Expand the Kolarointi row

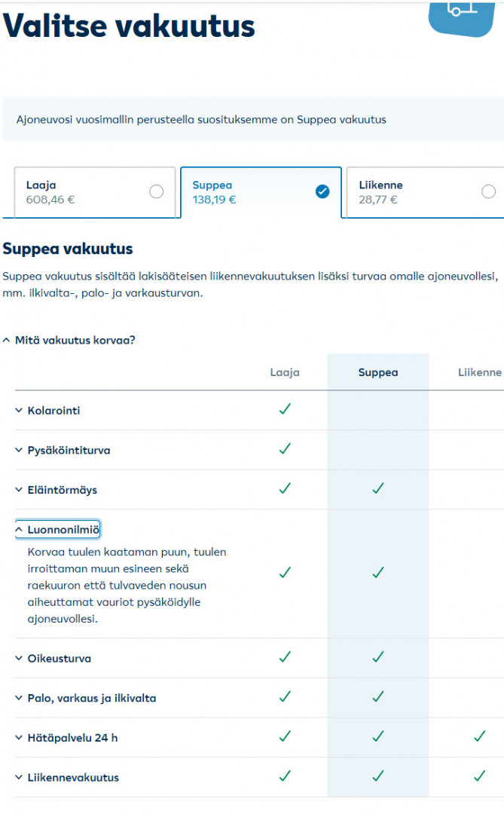[53, 411]
